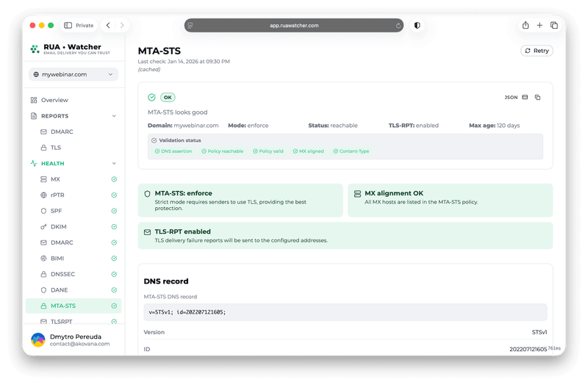This screenshot has height=385, width=588.
Task: Click the Retry button
Action: (x=537, y=51)
